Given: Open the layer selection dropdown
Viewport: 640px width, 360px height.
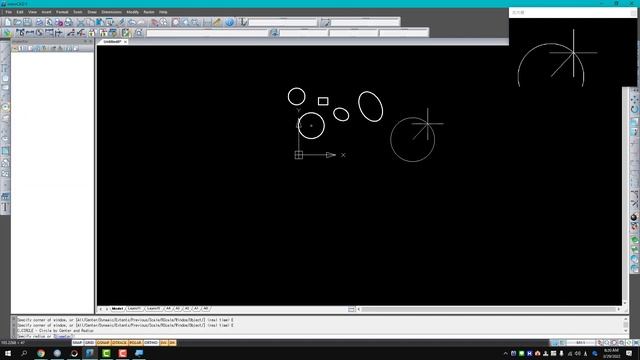Looking at the screenshot, I should click(207, 33).
